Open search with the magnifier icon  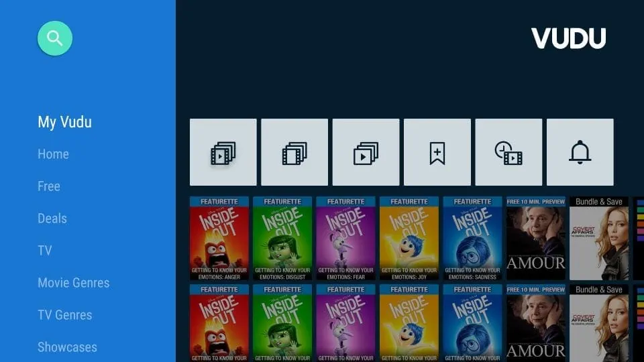point(54,38)
